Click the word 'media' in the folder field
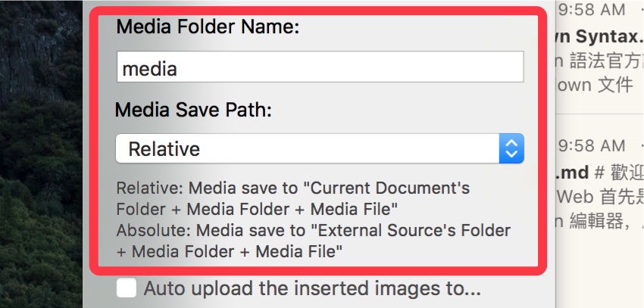 (150, 69)
